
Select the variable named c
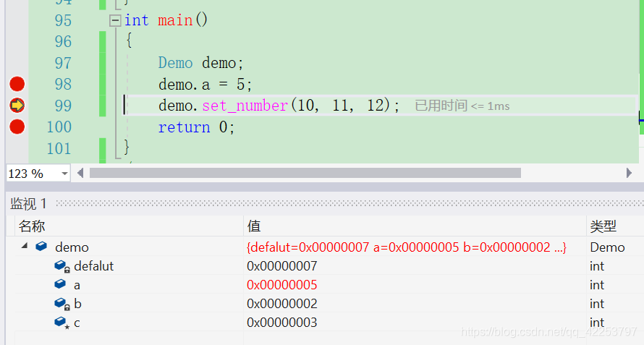pyautogui.click(x=77, y=323)
